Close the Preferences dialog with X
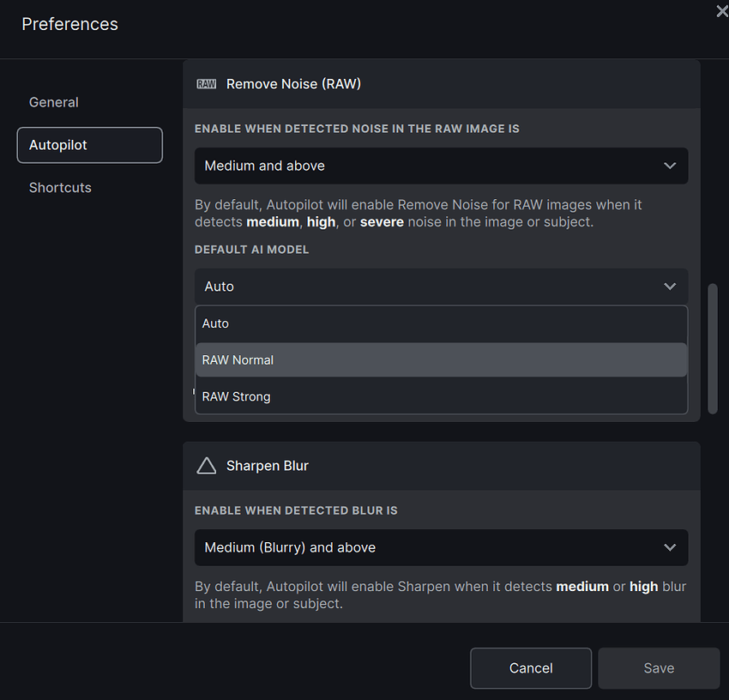Viewport: 729px width, 700px height. (x=721, y=10)
